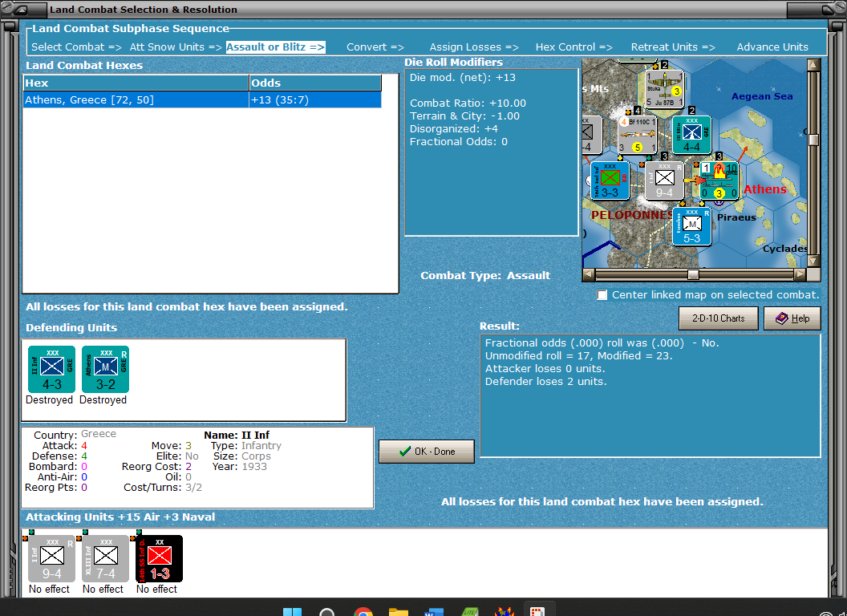Click the blue 3-3 Italian infantry counter

click(x=610, y=180)
